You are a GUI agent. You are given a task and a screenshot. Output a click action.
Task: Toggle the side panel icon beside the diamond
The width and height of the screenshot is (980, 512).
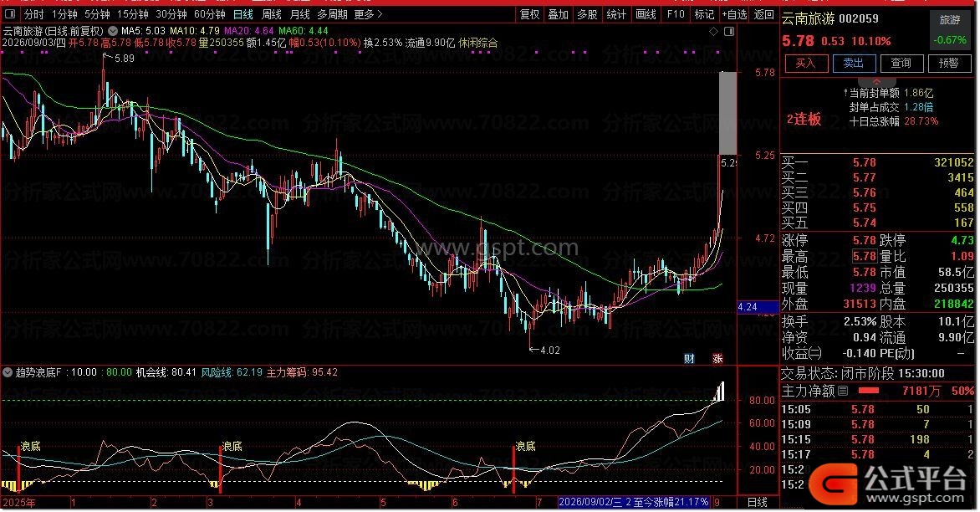click(x=729, y=31)
